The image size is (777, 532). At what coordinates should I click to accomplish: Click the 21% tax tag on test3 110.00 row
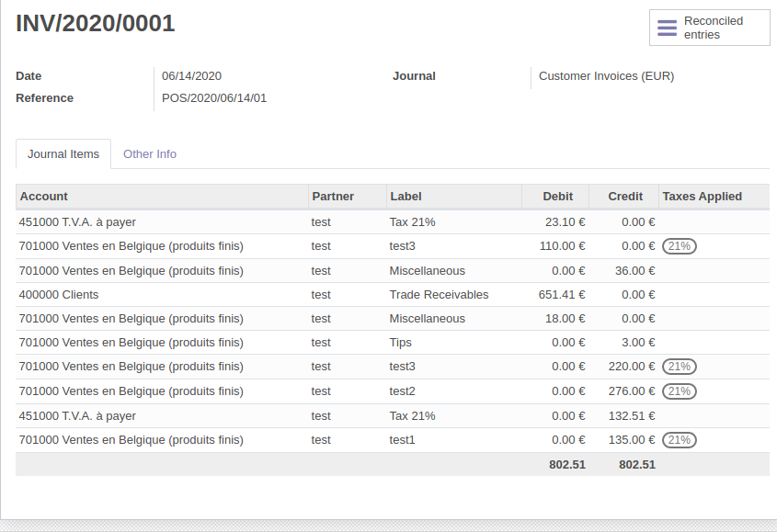tap(680, 246)
